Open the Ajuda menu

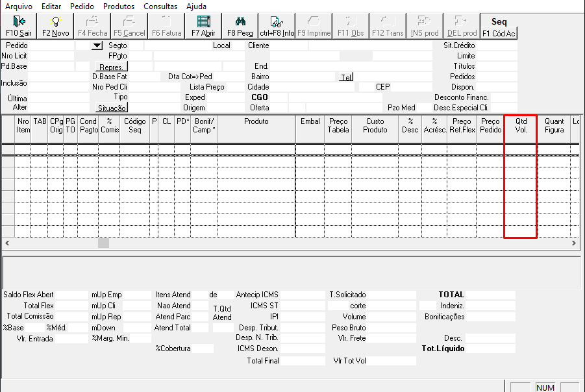(196, 6)
